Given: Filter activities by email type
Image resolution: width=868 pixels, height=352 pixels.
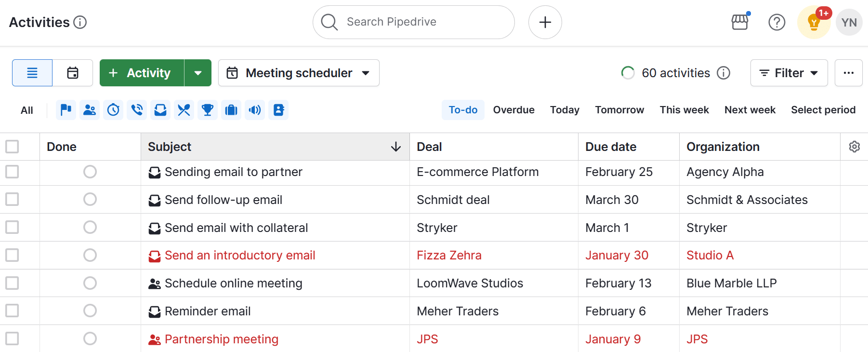Looking at the screenshot, I should [x=160, y=109].
